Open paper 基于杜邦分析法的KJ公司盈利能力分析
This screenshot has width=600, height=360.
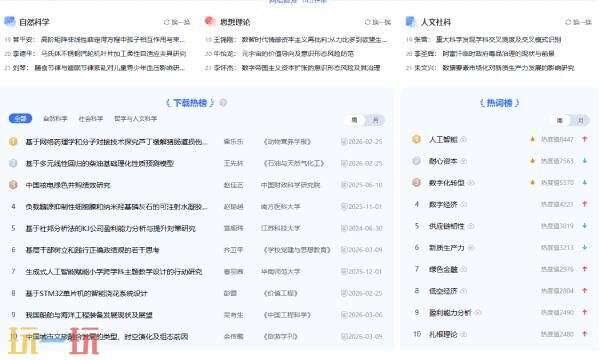point(111,228)
